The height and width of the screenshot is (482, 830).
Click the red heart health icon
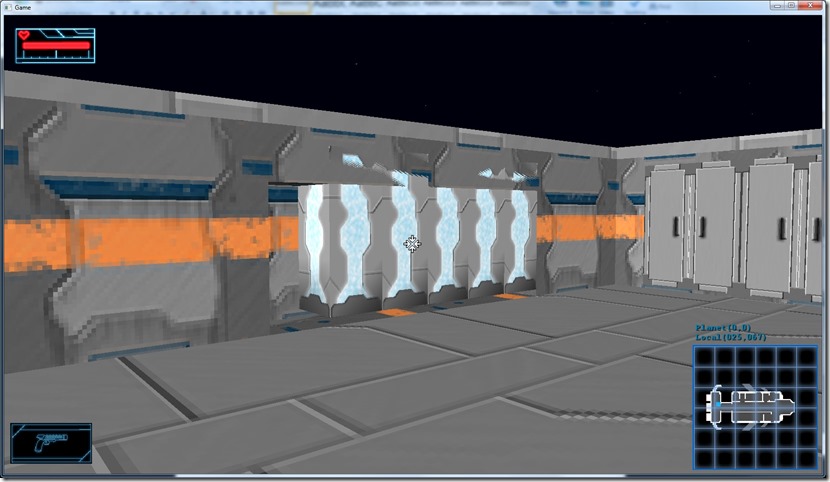click(24, 35)
